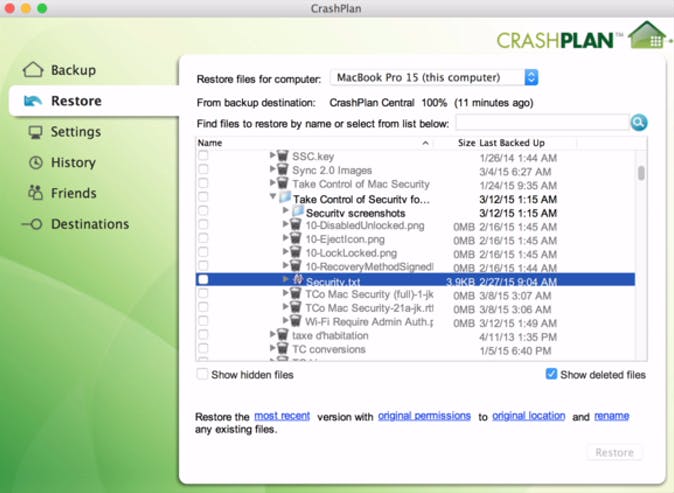Click the History clock icon

pos(35,162)
